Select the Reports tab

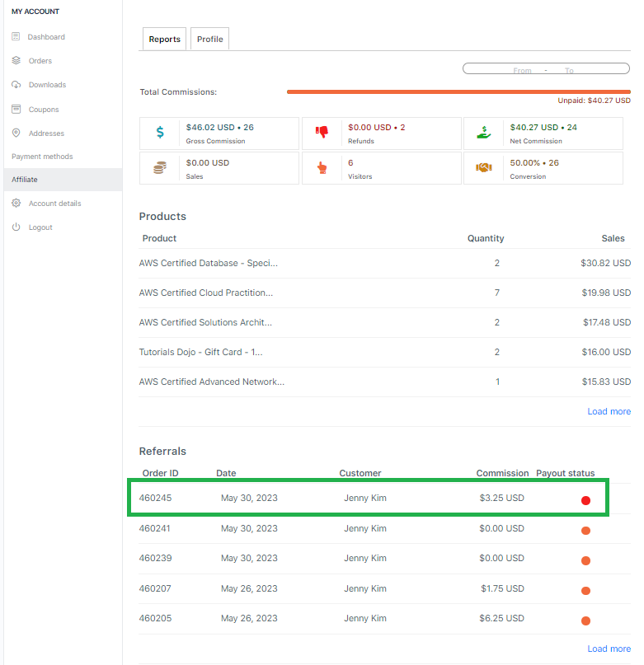(164, 39)
